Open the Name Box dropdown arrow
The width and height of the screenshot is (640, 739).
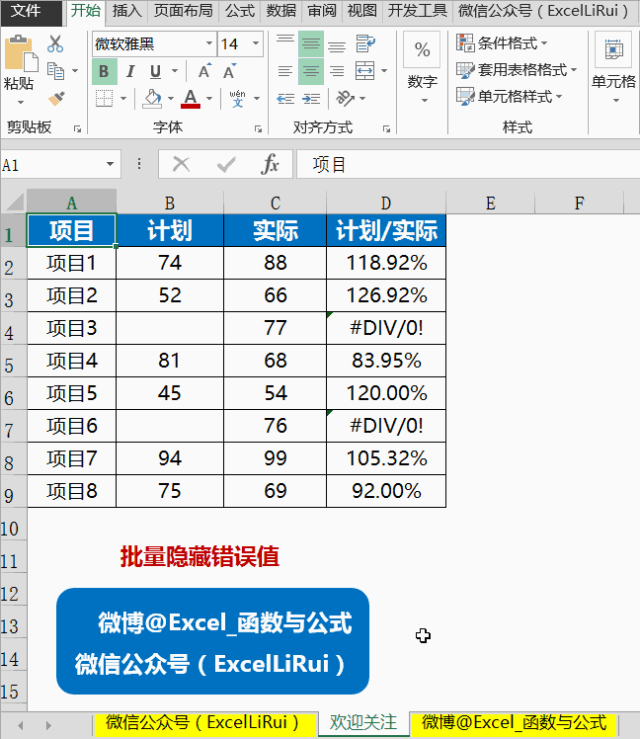tap(110, 164)
